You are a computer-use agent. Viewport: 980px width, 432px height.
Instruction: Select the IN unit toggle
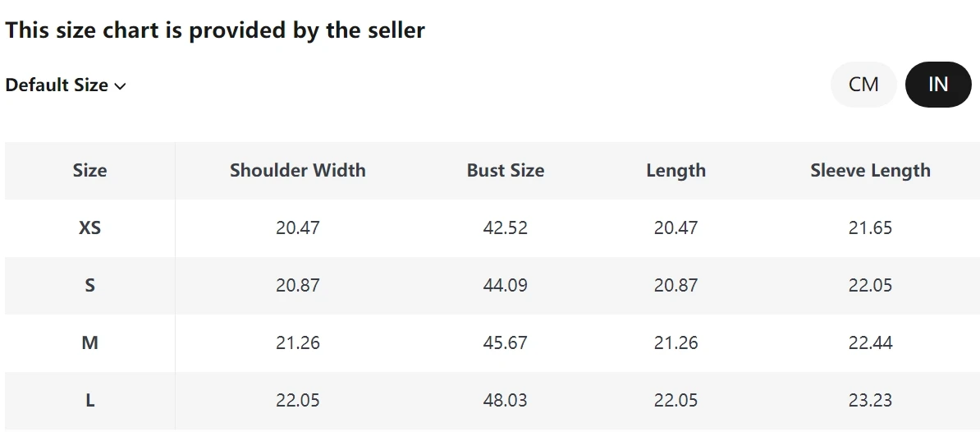[938, 85]
